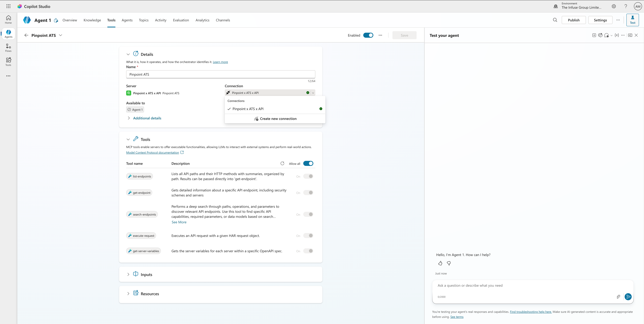Click the environment icon in header
Image resolution: width=644 pixels, height=324 pixels.
click(x=555, y=6)
